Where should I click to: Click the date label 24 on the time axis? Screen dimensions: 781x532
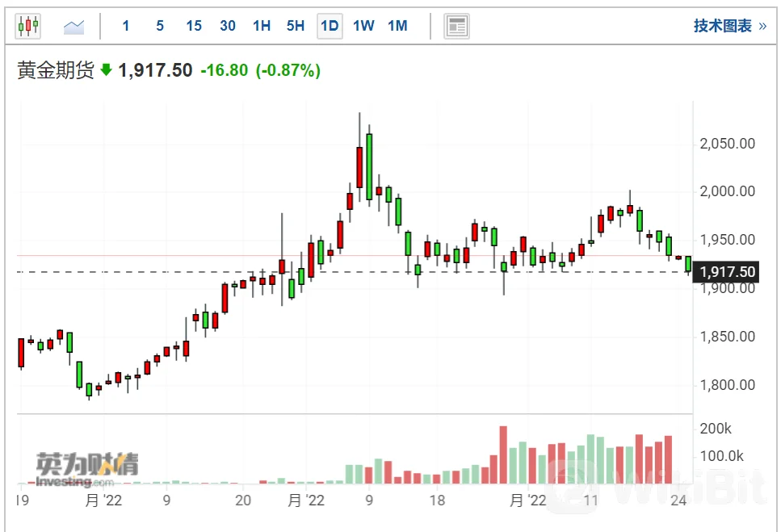point(678,501)
